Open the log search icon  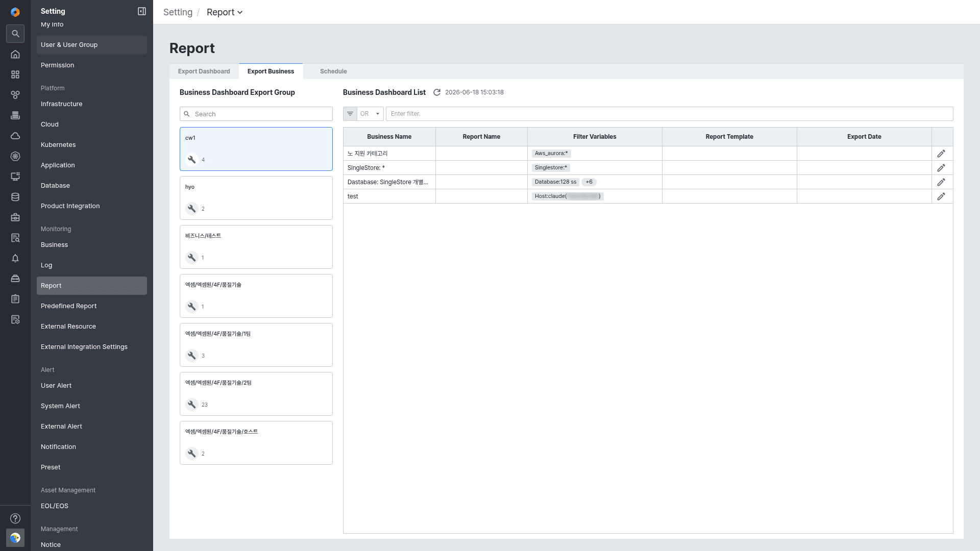pos(15,238)
